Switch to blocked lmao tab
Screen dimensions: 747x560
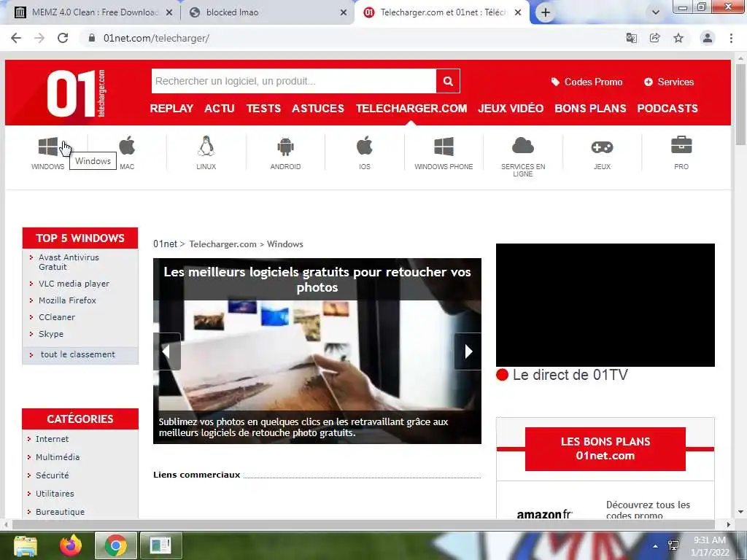click(x=268, y=12)
